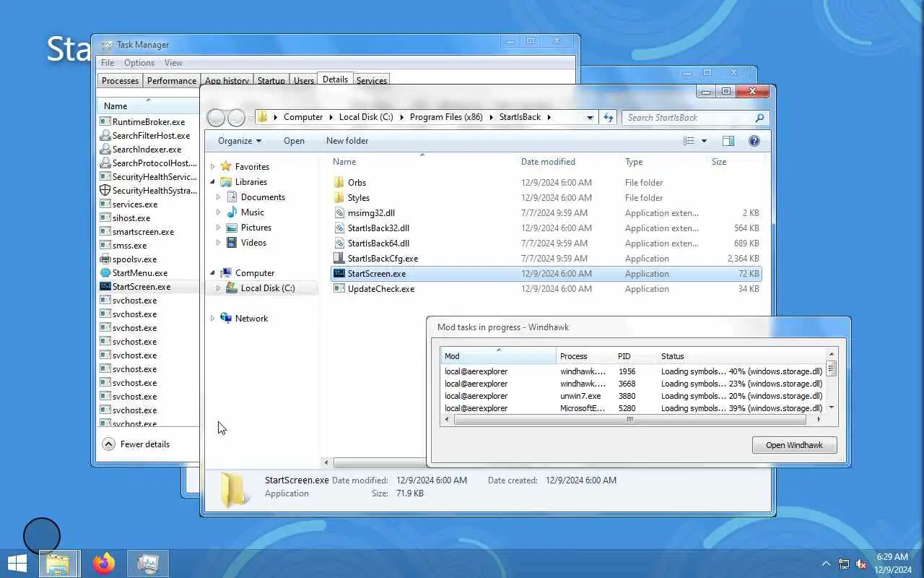
Task: Click the Open Windhawk button
Action: (794, 445)
